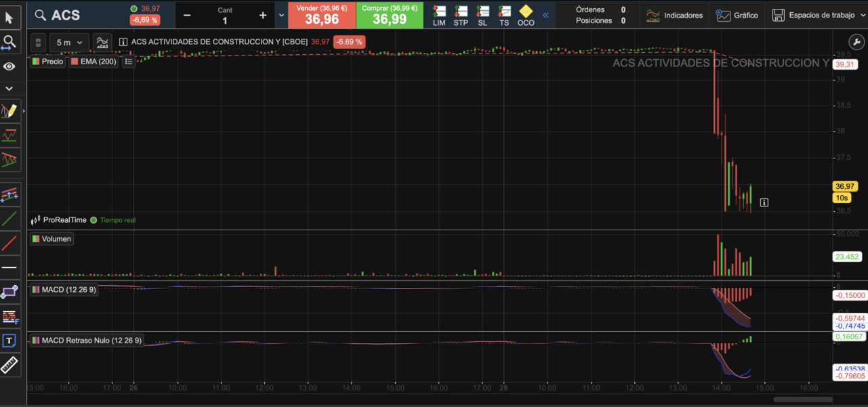Create an OCO order

[x=526, y=16]
